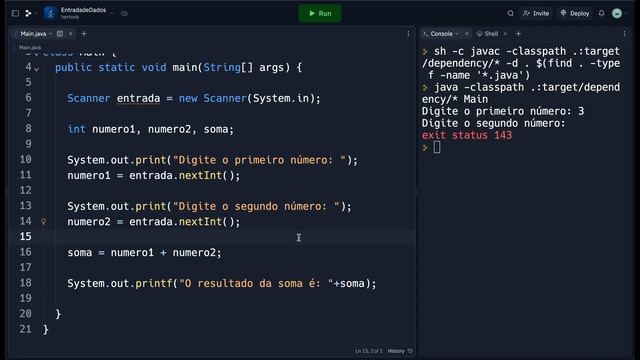Viewport: 640px width, 360px height.
Task: Expand the Main.java tab dropdown arrow
Action: pos(51,34)
